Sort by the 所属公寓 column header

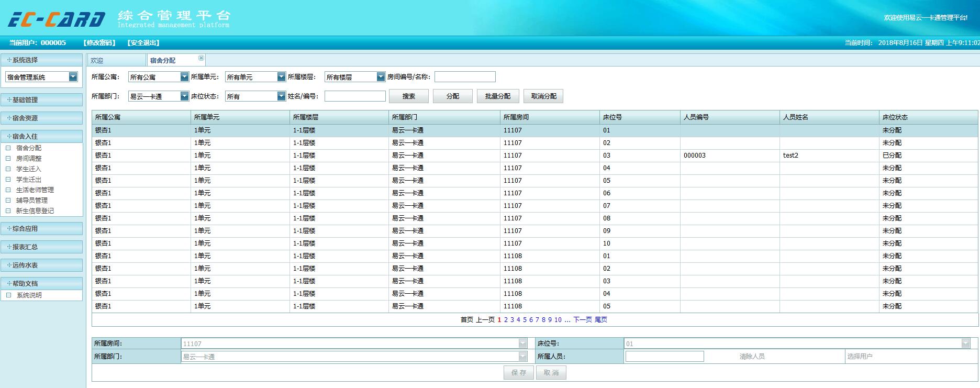(x=141, y=117)
